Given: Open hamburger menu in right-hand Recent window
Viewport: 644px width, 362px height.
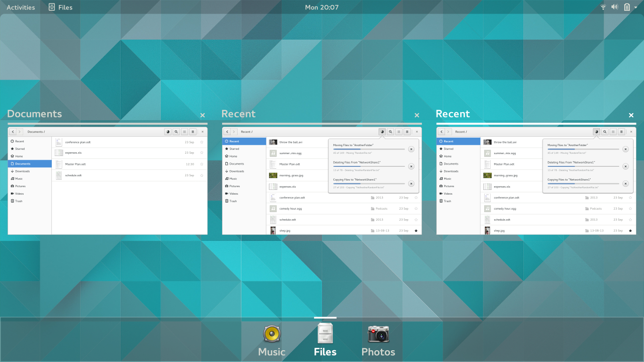Looking at the screenshot, I should (x=621, y=132).
